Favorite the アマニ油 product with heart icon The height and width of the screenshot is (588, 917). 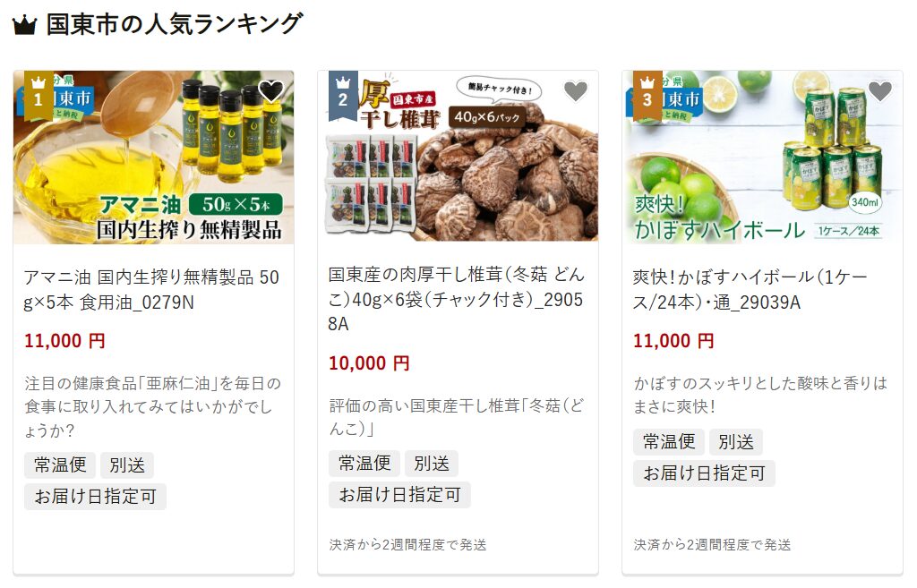[270, 91]
